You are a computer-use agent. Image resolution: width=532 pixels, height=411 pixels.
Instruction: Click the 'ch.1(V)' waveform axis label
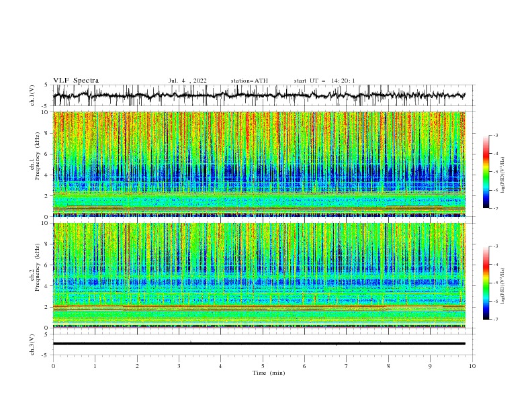click(32, 95)
